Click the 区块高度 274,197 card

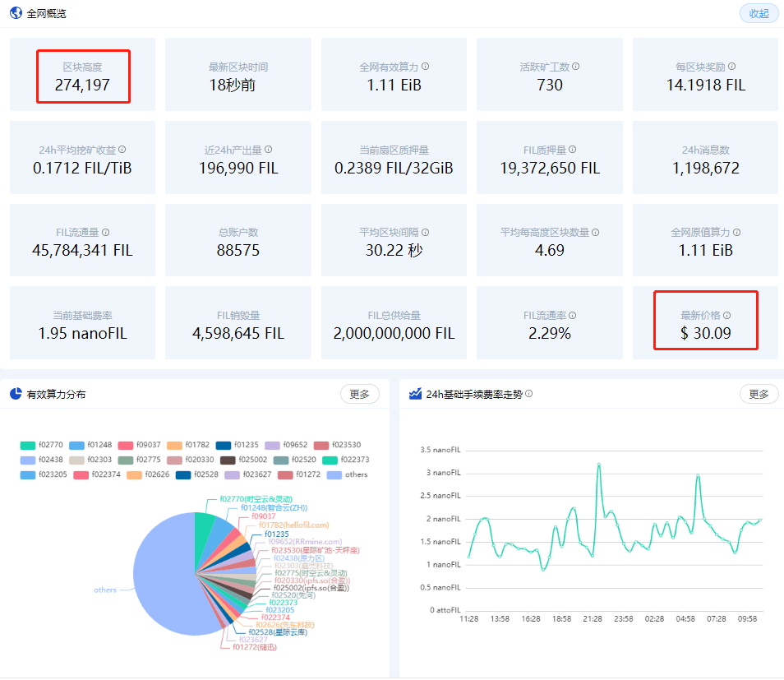[82, 75]
